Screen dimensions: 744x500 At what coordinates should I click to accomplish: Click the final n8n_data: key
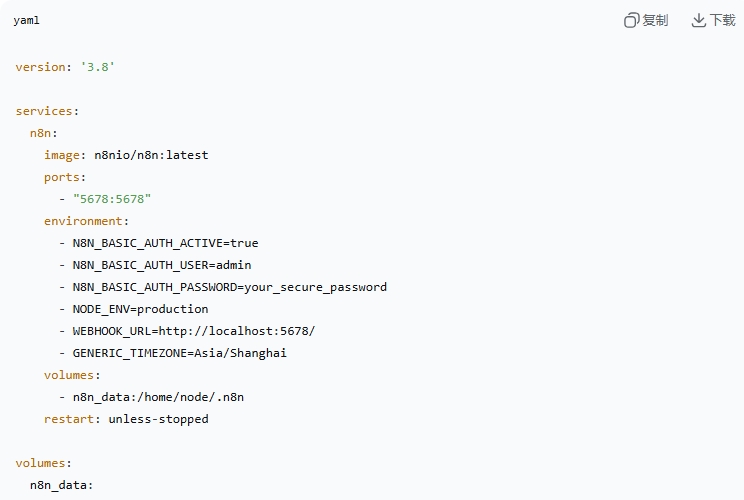[x=61, y=485]
